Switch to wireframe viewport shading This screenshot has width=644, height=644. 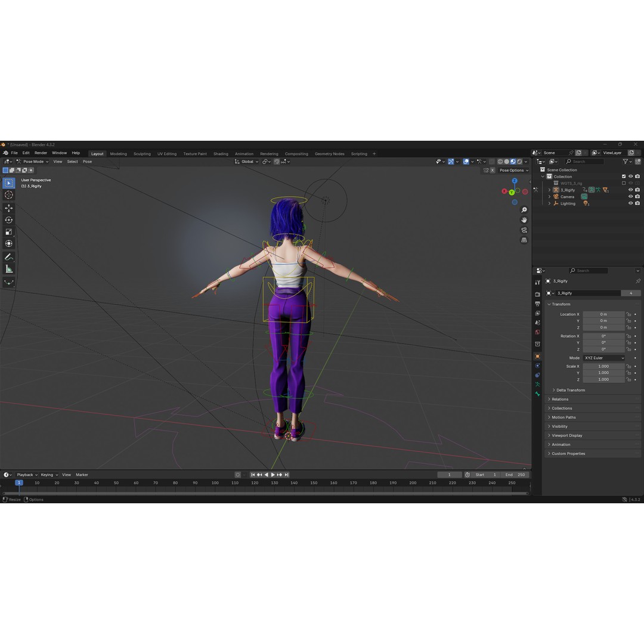click(500, 162)
